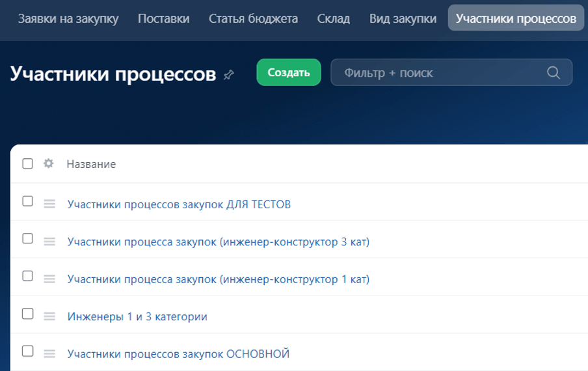Open Участники процессов закупок ОСНОВНОЙ link
The width and height of the screenshot is (588, 371).
(x=178, y=353)
